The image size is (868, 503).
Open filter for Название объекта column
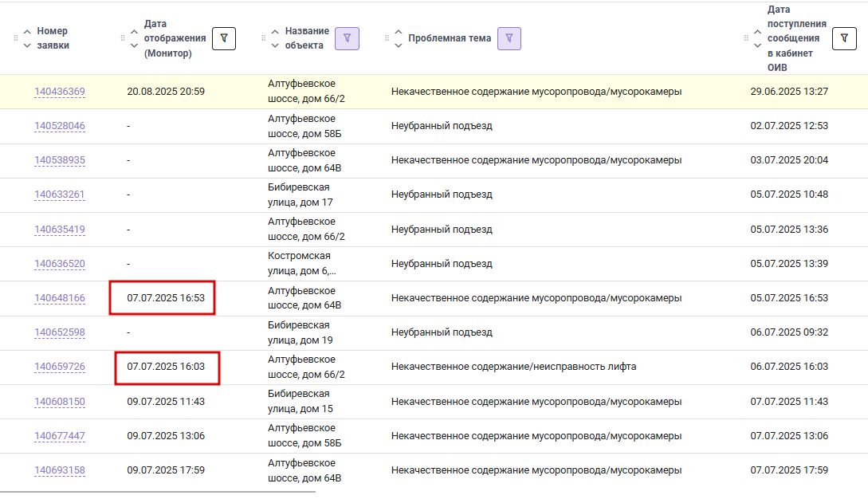[347, 39]
